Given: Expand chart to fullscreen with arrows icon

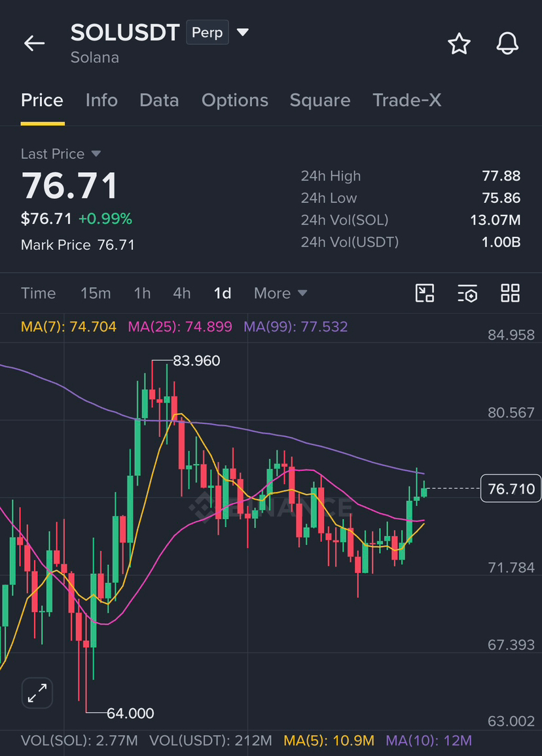Looking at the screenshot, I should tap(37, 693).
